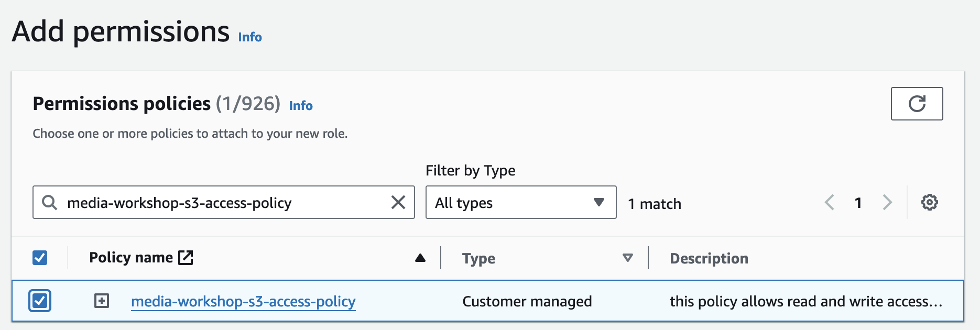Screen dimensions: 980x330
Task: Click Info link next to Add permissions
Action: [x=250, y=37]
